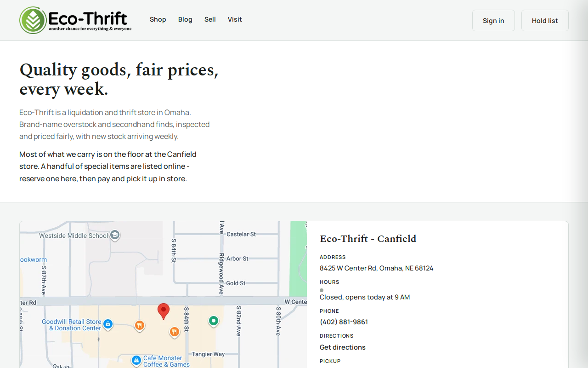Open the Hold list button
The width and height of the screenshot is (588, 368).
[545, 21]
